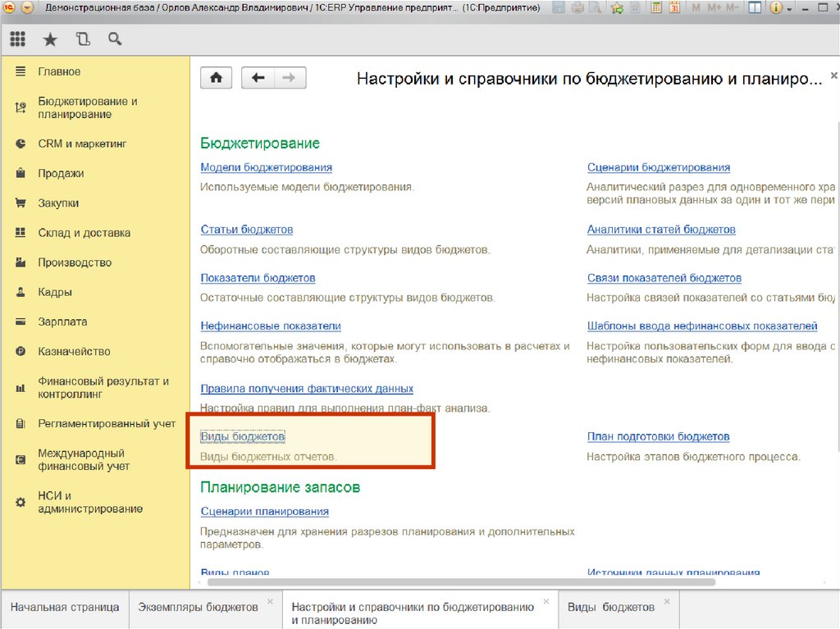Open the Виды бюджетов link
This screenshot has height=629, width=840.
point(243,436)
